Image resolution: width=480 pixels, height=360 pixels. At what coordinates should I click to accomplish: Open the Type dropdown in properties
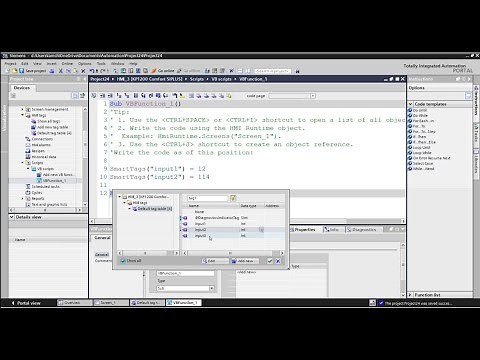click(x=212, y=288)
